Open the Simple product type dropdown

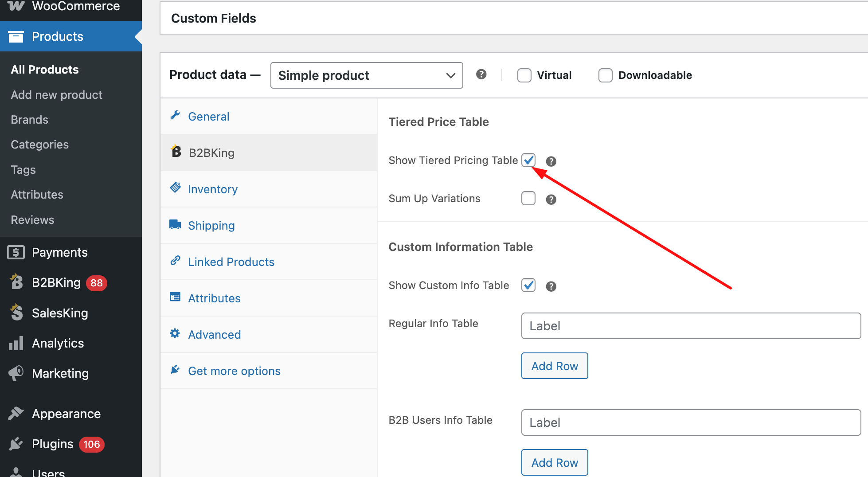click(x=367, y=75)
